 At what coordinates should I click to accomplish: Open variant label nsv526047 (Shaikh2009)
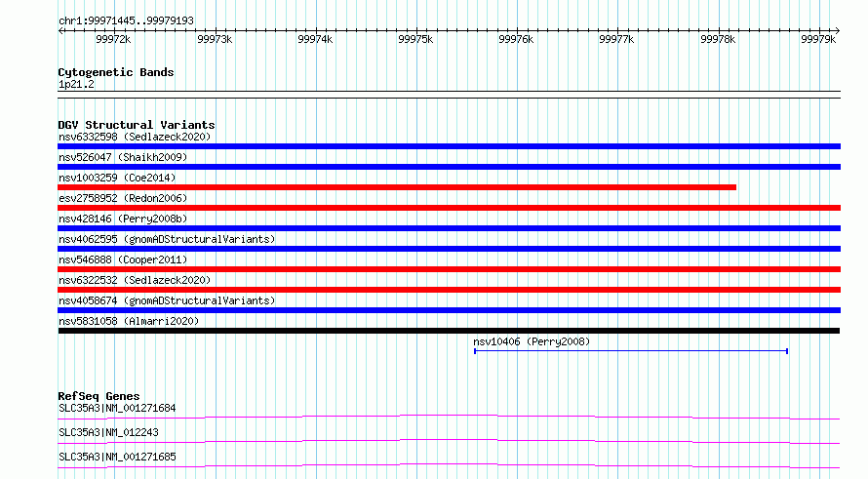pyautogui.click(x=123, y=157)
